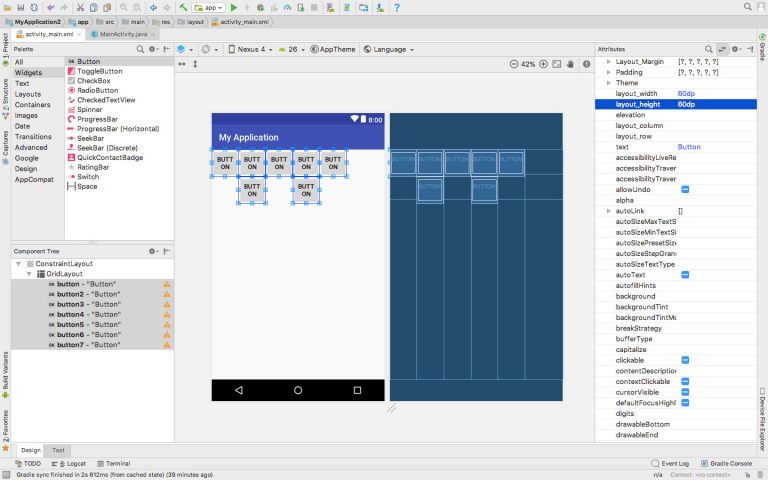Toggle the defaultFocusHighlight checkbox
The height and width of the screenshot is (480, 768).
[685, 403]
